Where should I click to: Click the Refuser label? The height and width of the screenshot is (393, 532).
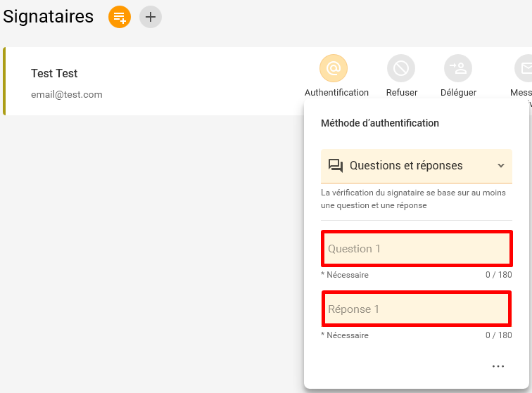pyautogui.click(x=402, y=93)
